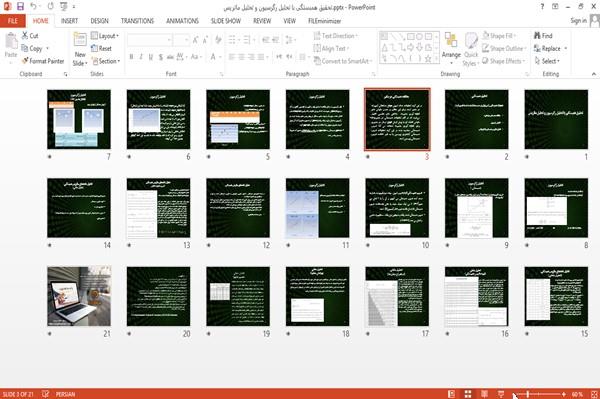The width and height of the screenshot is (600, 399).
Task: Click Find in the Editing group
Action: [x=543, y=36]
